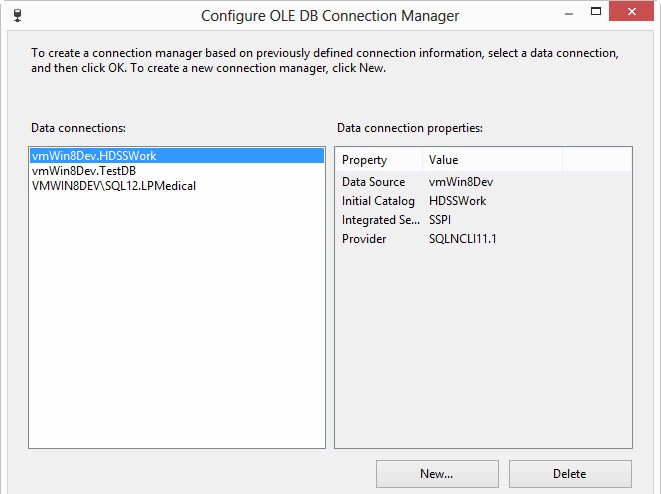Click the Integrated Se... property row
This screenshot has width=661, height=494.
click(378, 220)
